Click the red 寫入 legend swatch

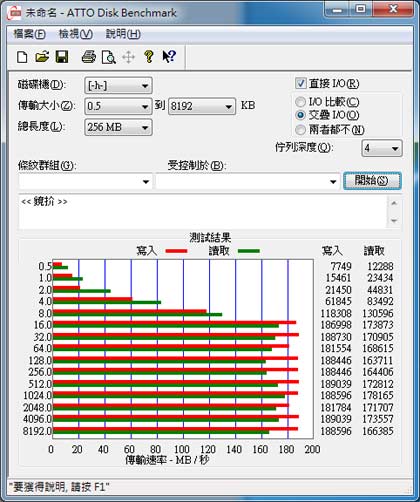coord(176,251)
